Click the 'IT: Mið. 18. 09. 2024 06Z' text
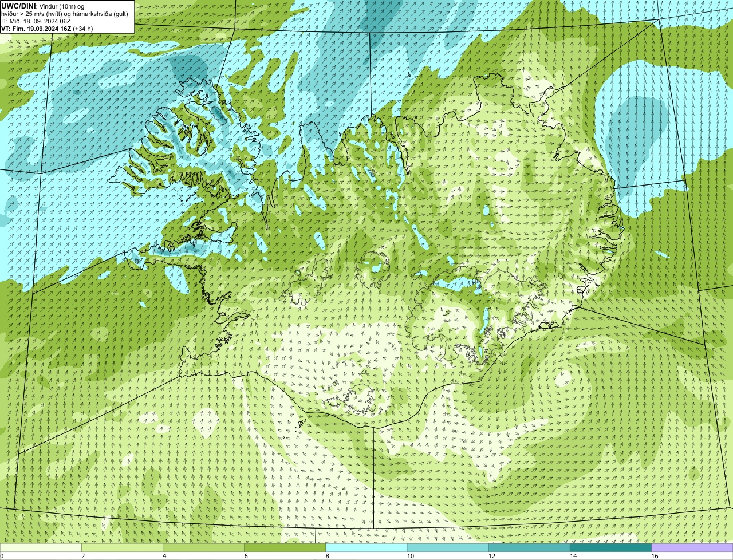Screen dimensions: 733x560 pyautogui.click(x=36, y=21)
